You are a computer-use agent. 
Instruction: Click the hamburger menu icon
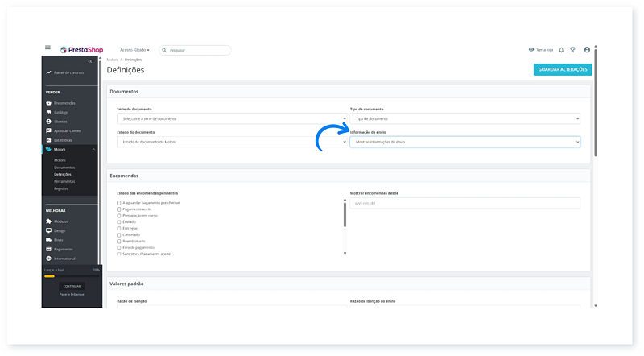click(x=47, y=48)
